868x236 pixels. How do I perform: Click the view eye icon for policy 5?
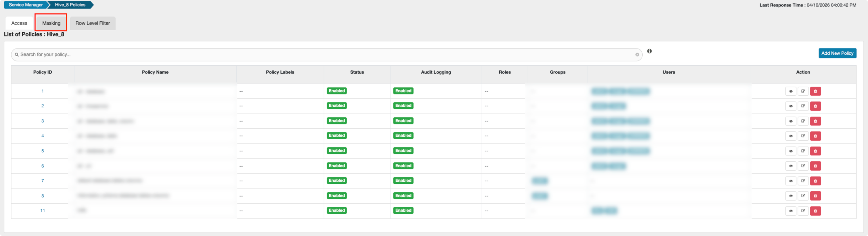[x=790, y=151]
